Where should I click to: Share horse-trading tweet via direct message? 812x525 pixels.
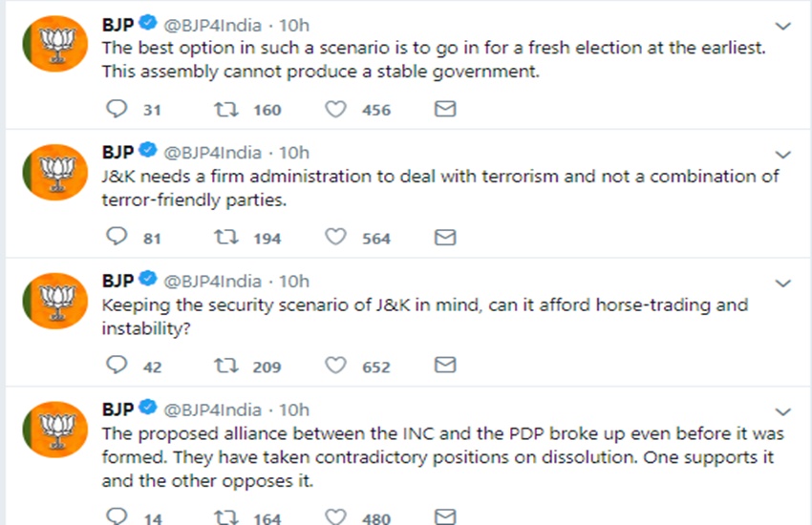point(444,366)
